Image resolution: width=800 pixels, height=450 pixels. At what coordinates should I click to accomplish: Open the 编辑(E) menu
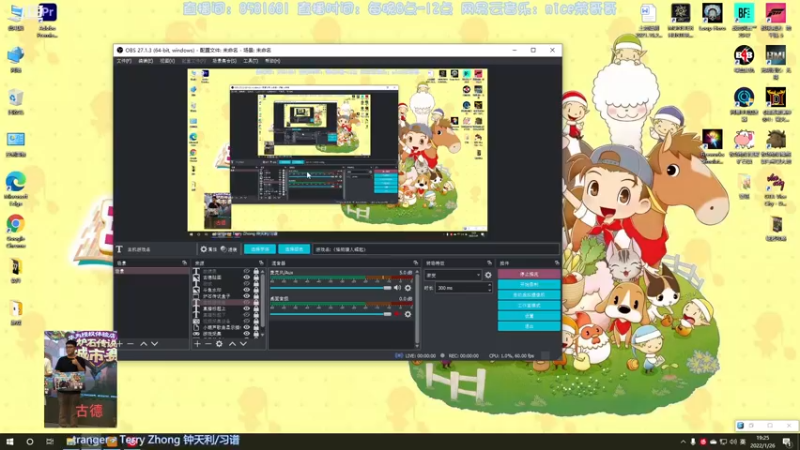click(145, 61)
